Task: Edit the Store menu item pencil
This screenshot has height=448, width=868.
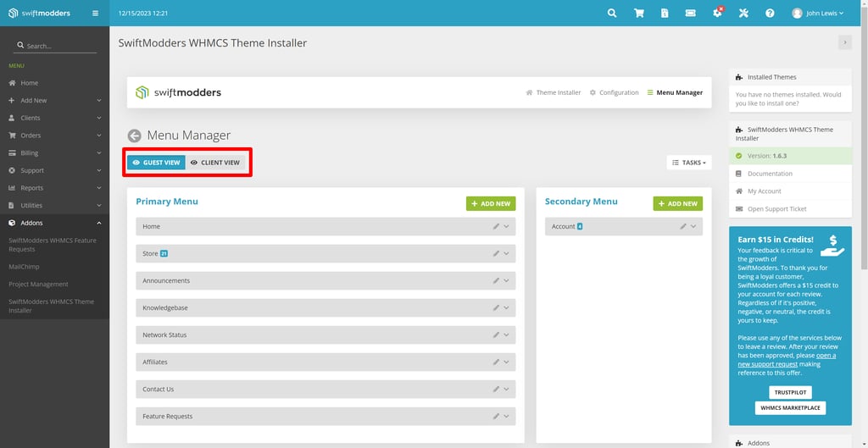Action: click(x=496, y=253)
